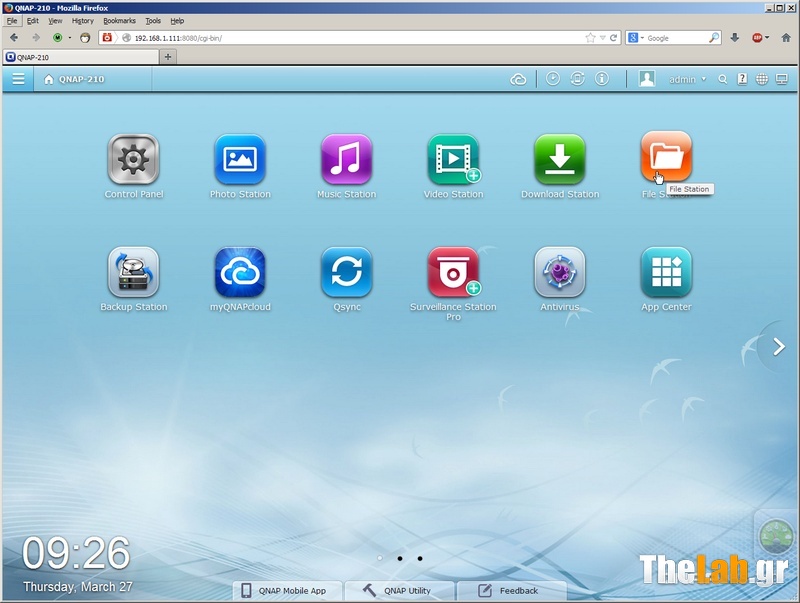Click the 09:26 desktop clock
The width and height of the screenshot is (800, 603).
[x=76, y=554]
